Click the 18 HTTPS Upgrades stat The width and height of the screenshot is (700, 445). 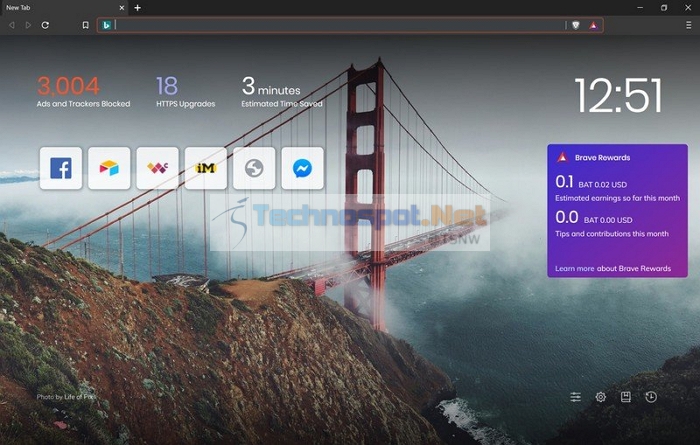point(185,92)
